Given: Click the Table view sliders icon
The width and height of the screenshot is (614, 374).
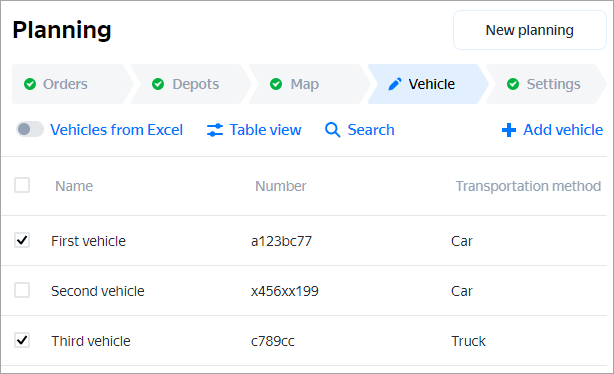Looking at the screenshot, I should coord(215,130).
